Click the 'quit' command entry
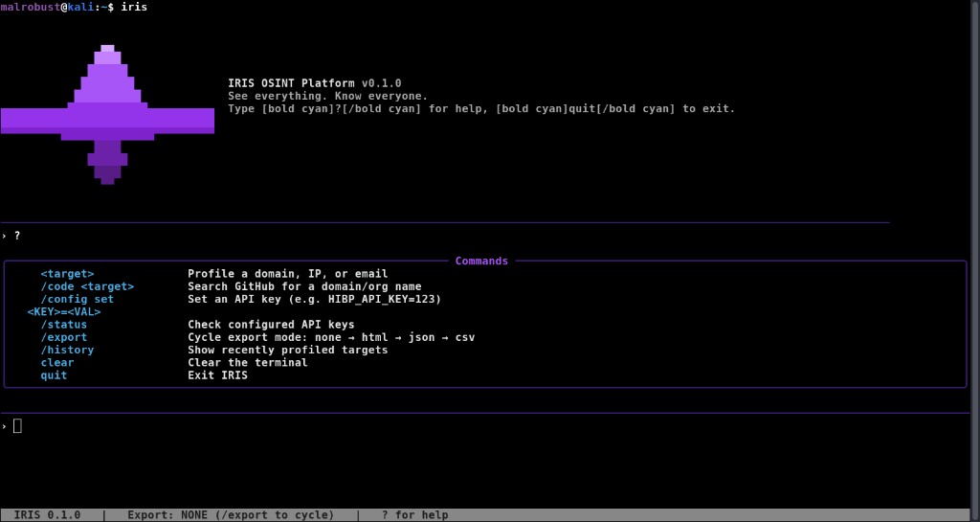980x522 pixels. 54,375
